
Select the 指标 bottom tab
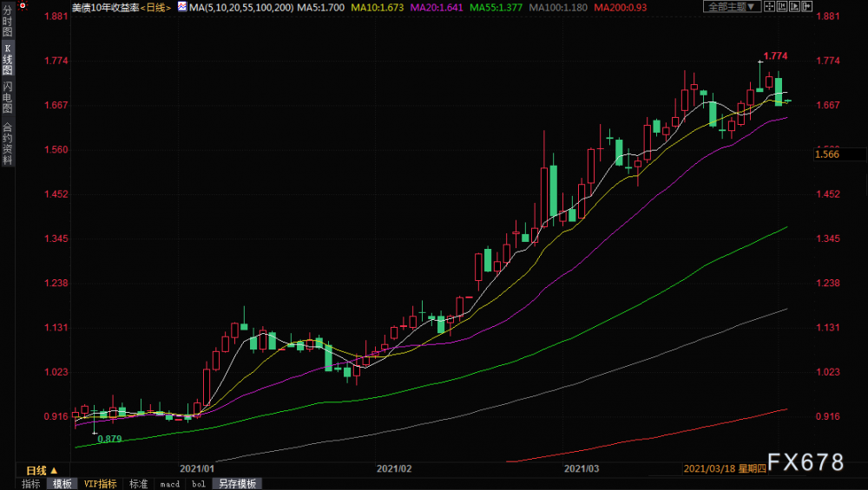(x=31, y=484)
